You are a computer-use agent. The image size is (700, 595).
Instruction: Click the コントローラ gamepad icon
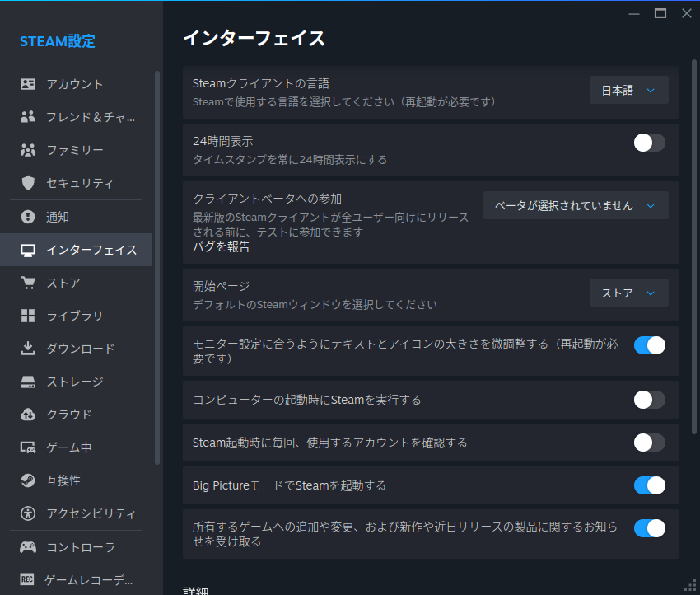(28, 547)
